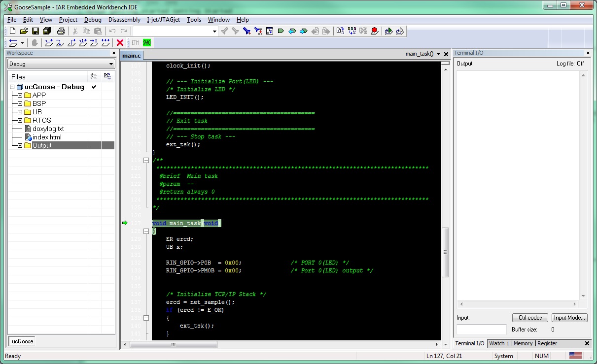Open the quick search combo box arrow
Viewport: 597px width, 364px height.
click(x=214, y=31)
